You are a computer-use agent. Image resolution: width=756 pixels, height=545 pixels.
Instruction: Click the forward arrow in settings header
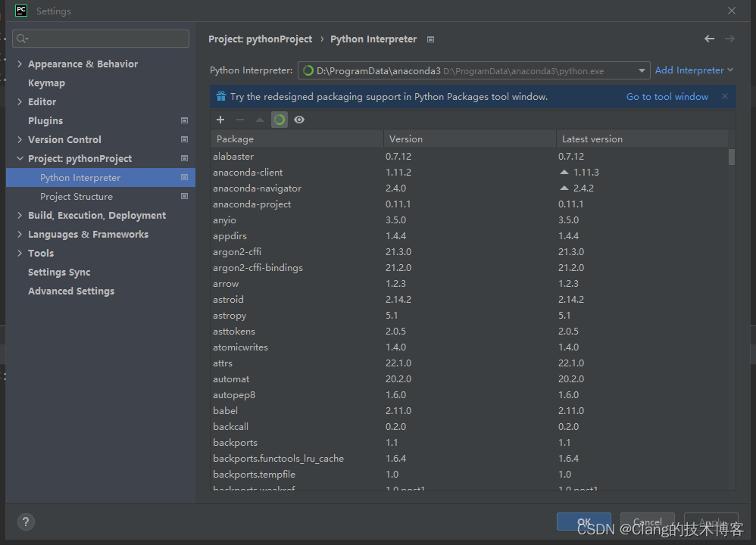coord(729,39)
